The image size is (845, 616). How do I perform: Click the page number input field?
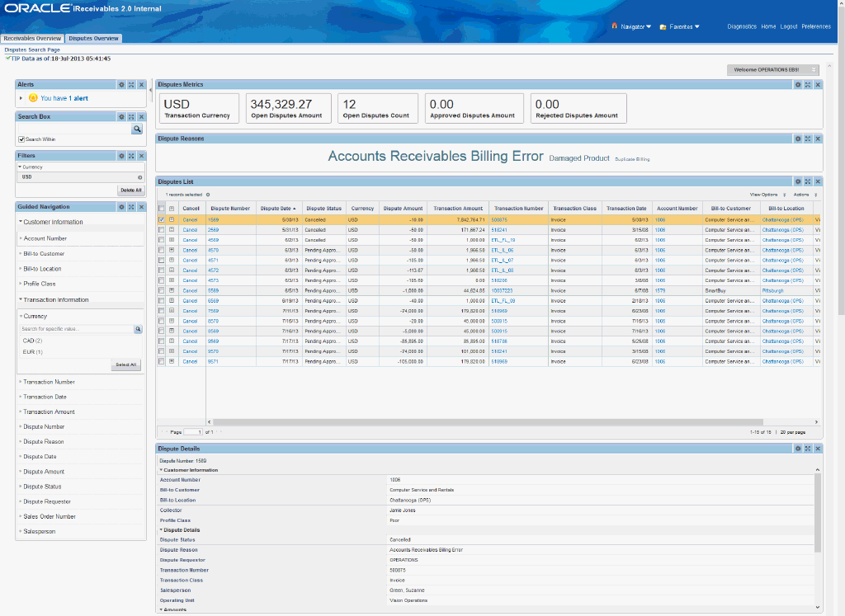pos(192,432)
